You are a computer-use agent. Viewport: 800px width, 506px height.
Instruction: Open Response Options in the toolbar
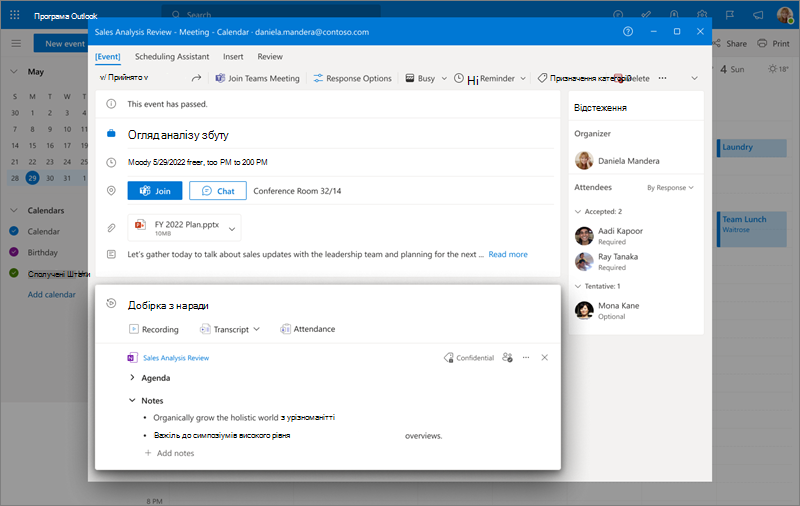(353, 78)
